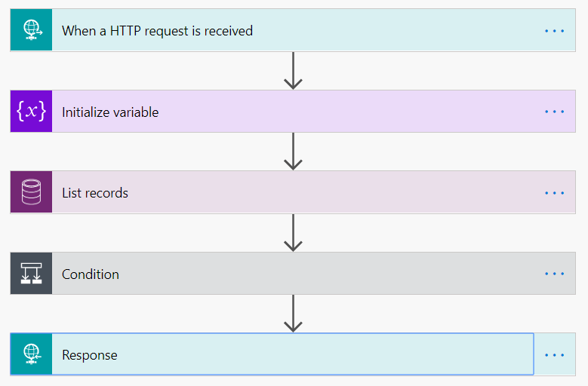Click the List records database icon
The height and width of the screenshot is (386, 588).
click(31, 192)
